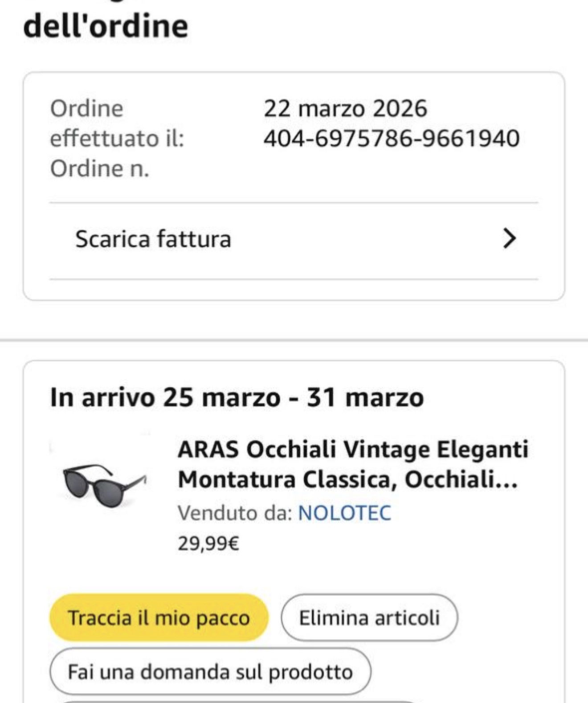Tap the Ordine n. label
The height and width of the screenshot is (703, 588).
[99, 169]
